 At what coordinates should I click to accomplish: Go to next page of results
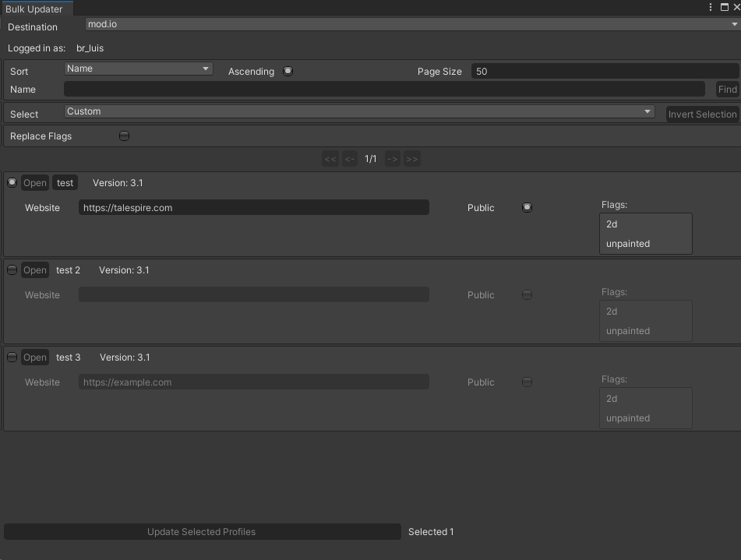(x=393, y=159)
